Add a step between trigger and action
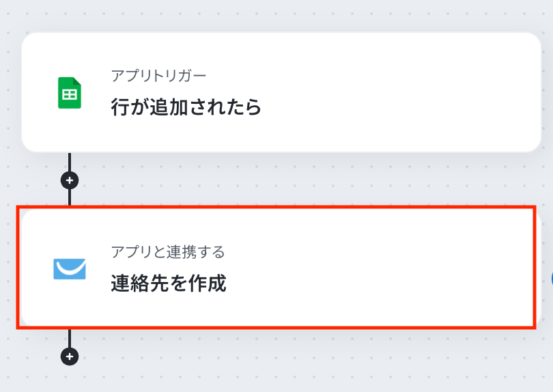The width and height of the screenshot is (553, 392). click(x=70, y=180)
